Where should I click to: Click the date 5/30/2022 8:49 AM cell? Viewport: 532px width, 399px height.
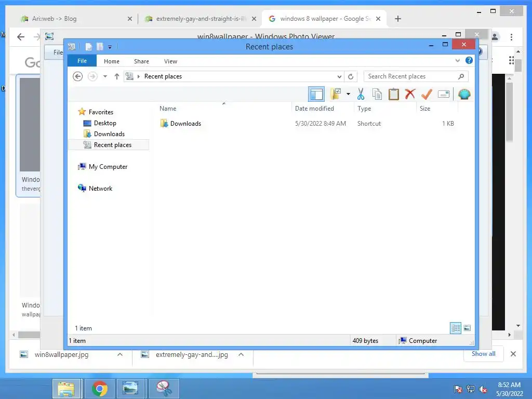(x=320, y=124)
